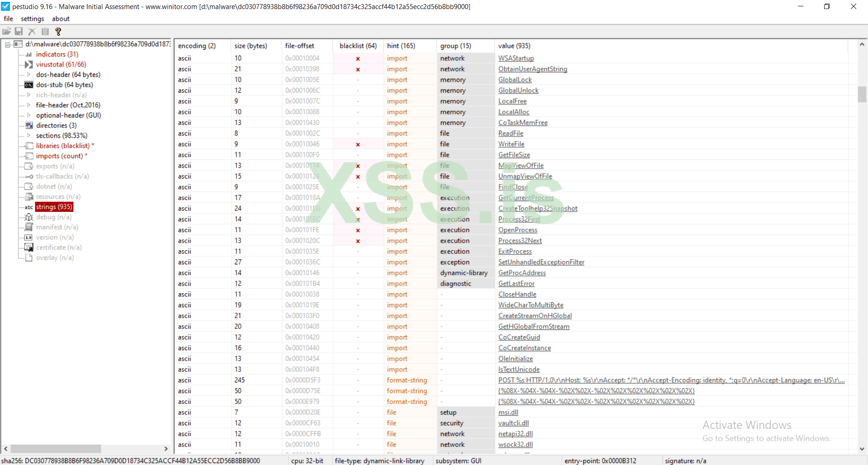The width and height of the screenshot is (868, 465).
Task: Click the exports icon in tree
Action: tap(29, 166)
